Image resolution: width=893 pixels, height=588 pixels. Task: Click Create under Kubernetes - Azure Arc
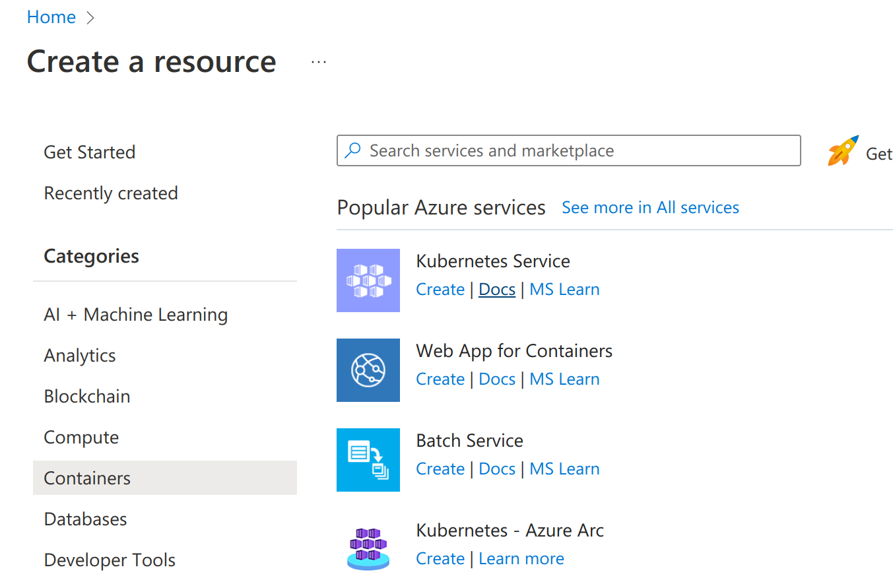click(x=440, y=559)
